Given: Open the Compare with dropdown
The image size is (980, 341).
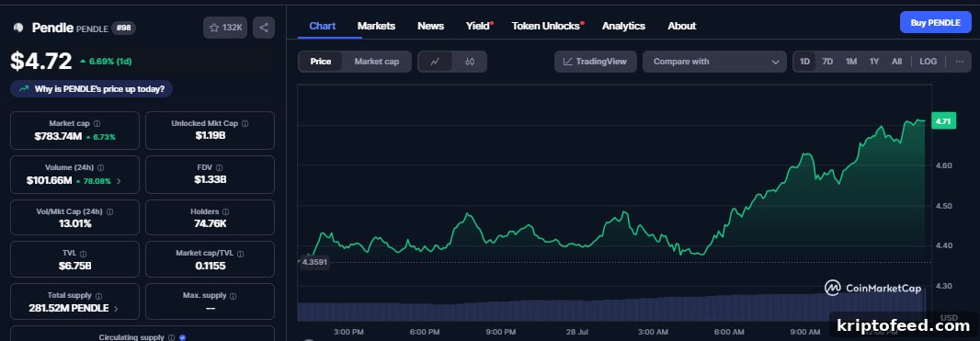Looking at the screenshot, I should point(714,62).
